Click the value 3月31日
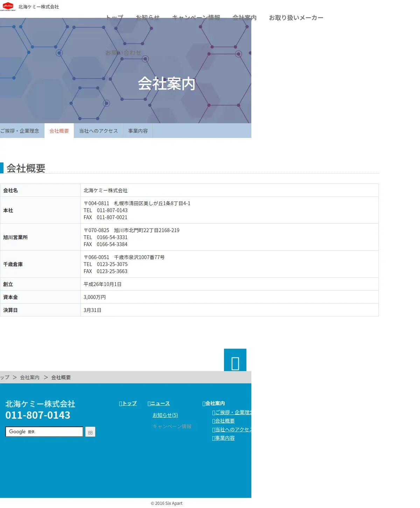 pos(92,310)
